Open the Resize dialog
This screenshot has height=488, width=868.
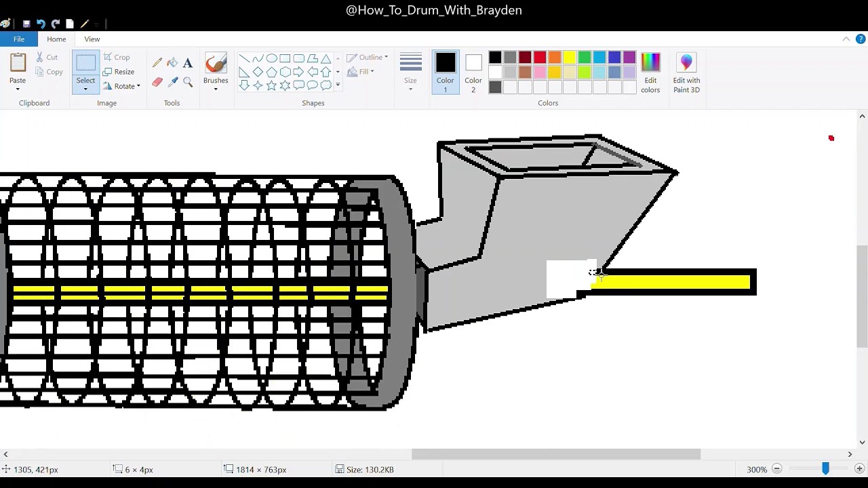point(119,72)
